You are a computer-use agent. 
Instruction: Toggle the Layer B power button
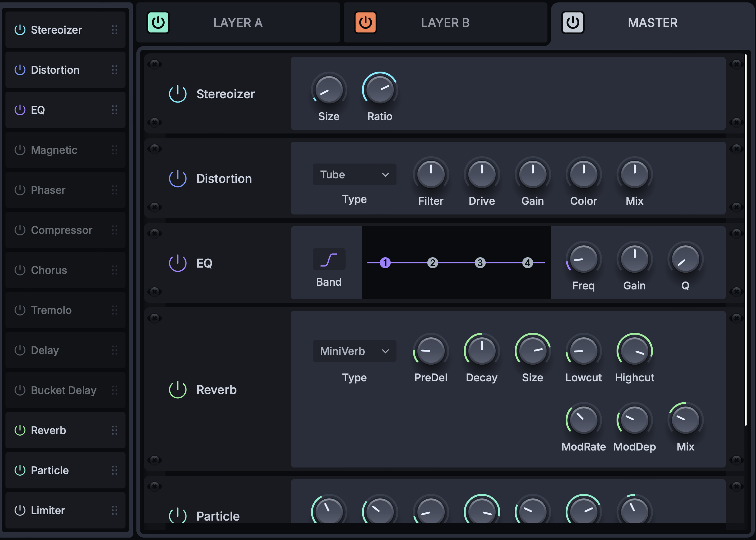pos(365,23)
